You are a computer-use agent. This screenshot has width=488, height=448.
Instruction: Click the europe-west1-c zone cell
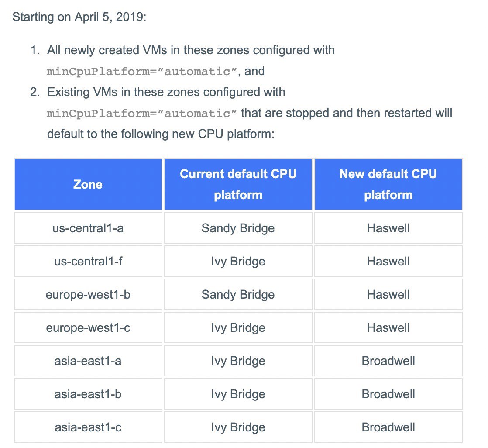click(x=88, y=327)
